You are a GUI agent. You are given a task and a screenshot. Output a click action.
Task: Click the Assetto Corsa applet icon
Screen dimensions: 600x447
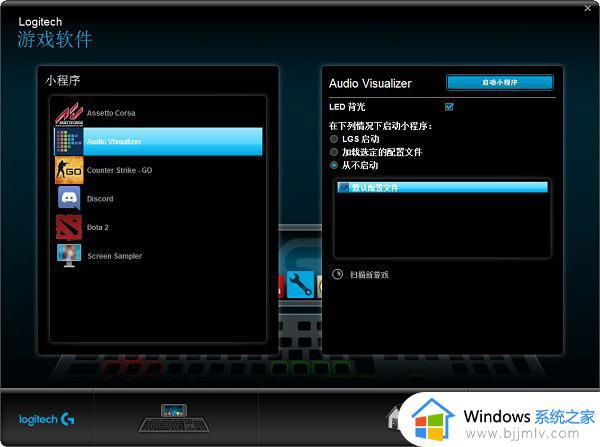[x=69, y=113]
